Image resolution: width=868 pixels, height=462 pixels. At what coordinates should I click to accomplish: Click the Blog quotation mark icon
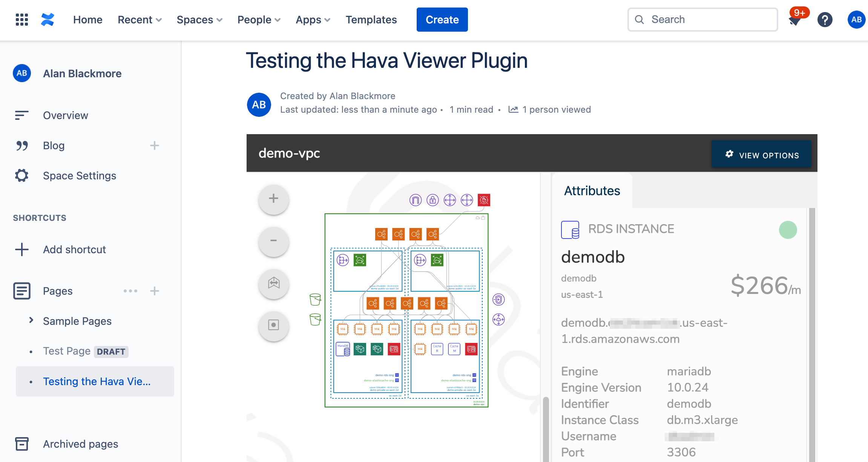pos(22,145)
